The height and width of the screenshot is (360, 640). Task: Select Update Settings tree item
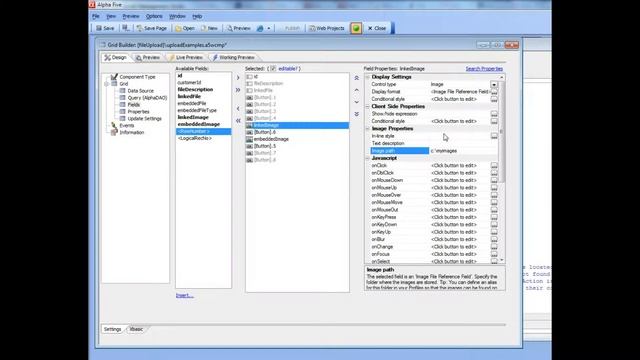pyautogui.click(x=144, y=119)
